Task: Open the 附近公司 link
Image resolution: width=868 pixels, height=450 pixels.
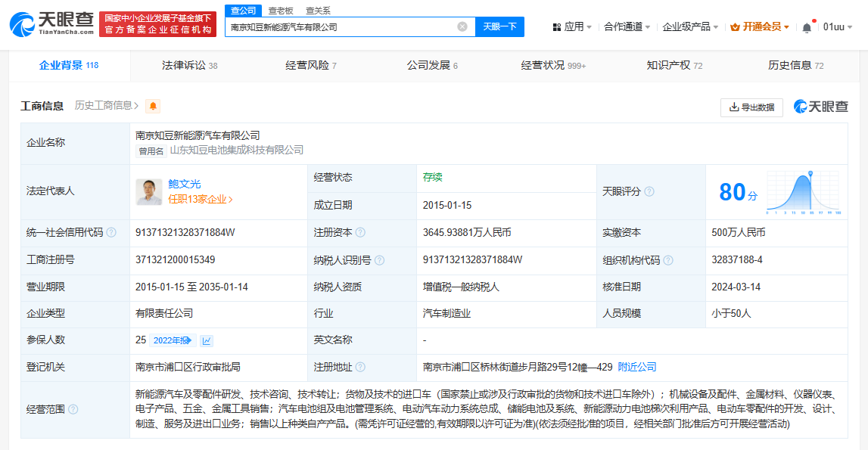Action: click(637, 367)
